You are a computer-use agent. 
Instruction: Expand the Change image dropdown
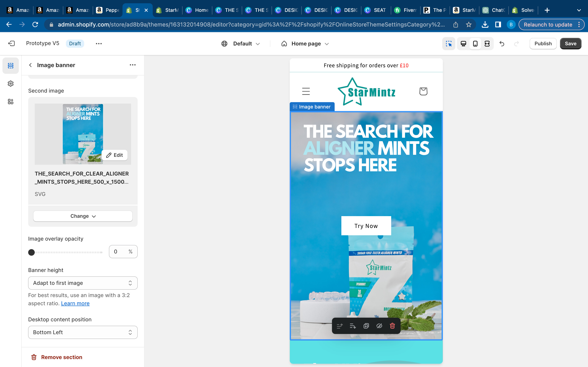[83, 216]
